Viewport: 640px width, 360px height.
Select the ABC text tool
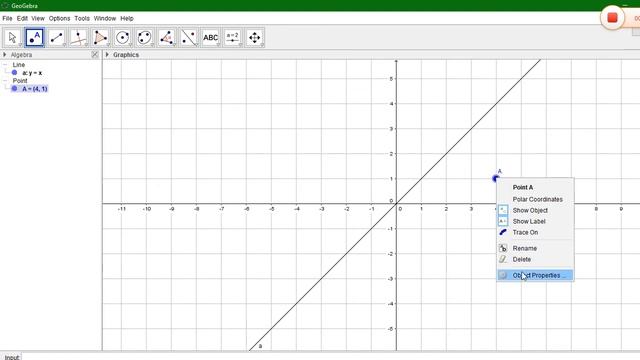click(x=211, y=38)
